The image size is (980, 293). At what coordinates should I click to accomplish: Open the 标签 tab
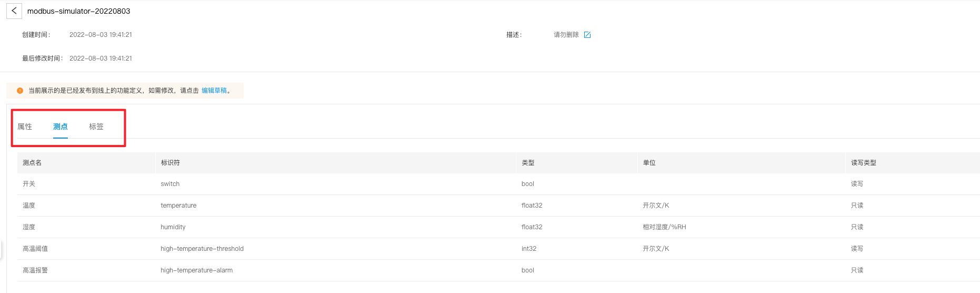click(x=96, y=126)
